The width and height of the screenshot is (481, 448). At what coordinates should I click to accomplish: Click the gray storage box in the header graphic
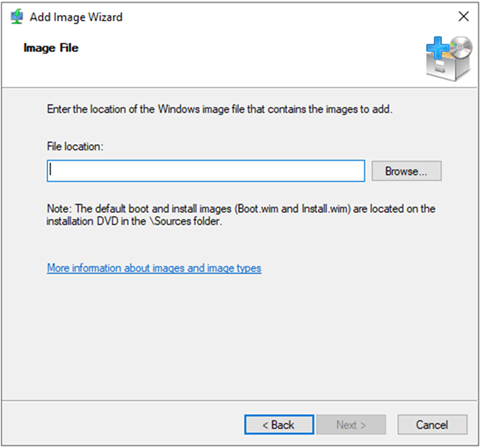[447, 68]
